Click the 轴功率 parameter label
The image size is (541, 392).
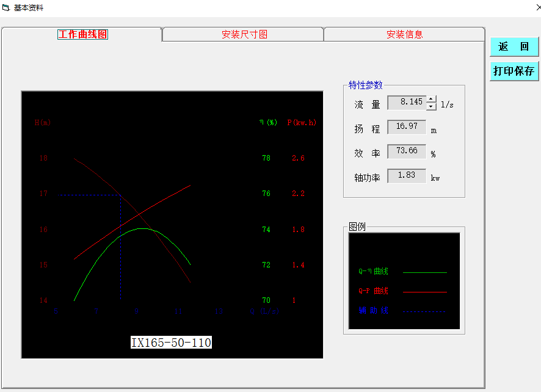tap(367, 178)
